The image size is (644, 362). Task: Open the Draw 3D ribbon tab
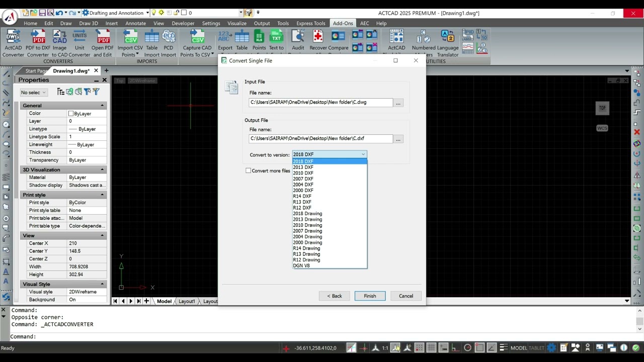[89, 23]
